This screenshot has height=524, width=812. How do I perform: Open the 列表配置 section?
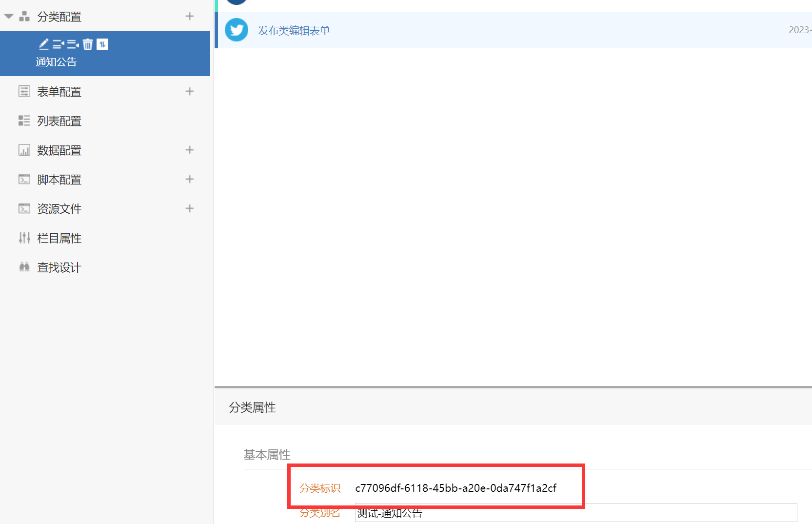pyautogui.click(x=59, y=121)
